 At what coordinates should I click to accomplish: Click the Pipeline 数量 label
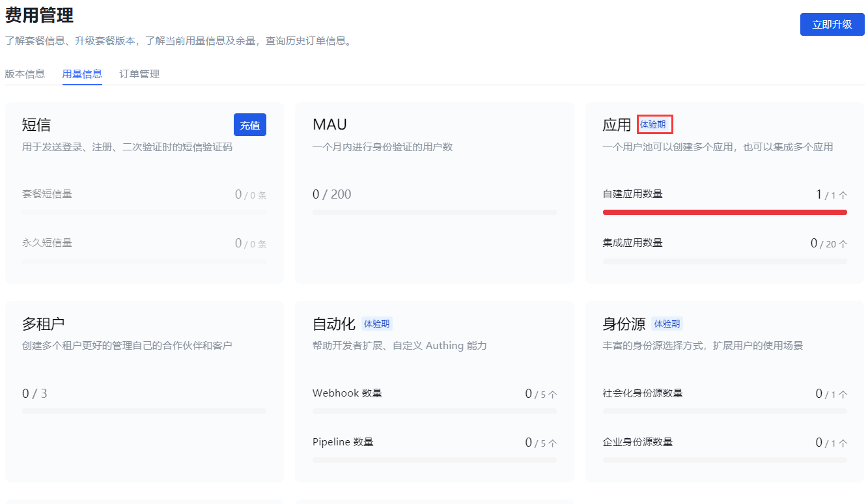click(x=343, y=442)
